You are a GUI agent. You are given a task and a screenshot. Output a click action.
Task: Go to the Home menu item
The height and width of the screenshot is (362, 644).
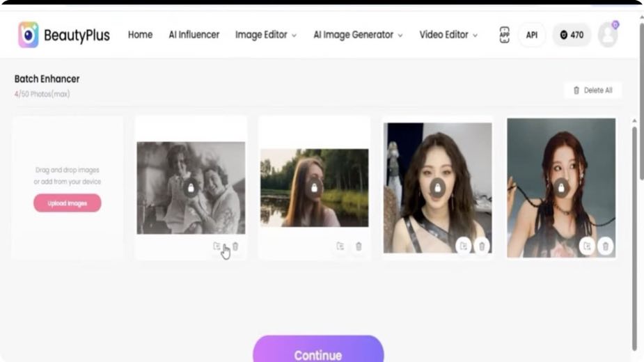(140, 35)
